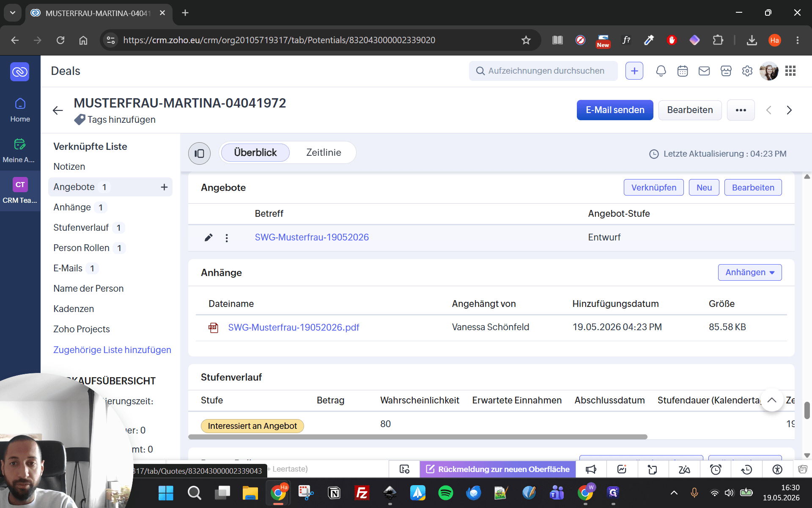The width and height of the screenshot is (812, 508).
Task: Go to Home in sidebar
Action: tap(20, 110)
